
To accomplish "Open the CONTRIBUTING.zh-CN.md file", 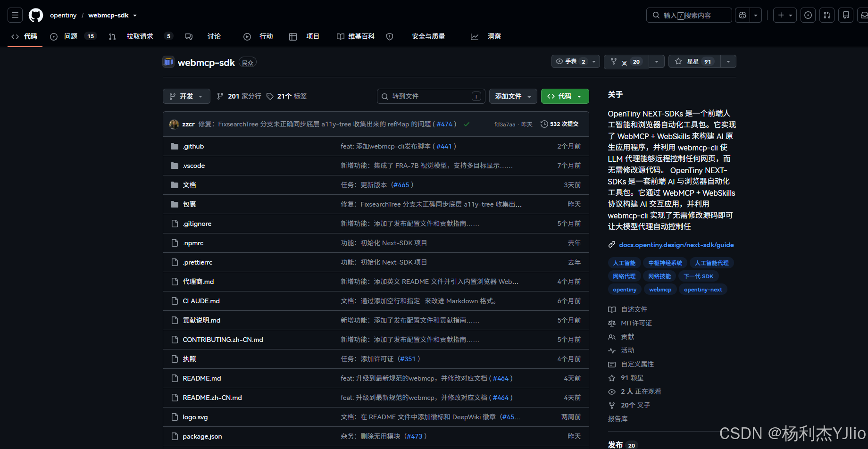I will [x=223, y=340].
